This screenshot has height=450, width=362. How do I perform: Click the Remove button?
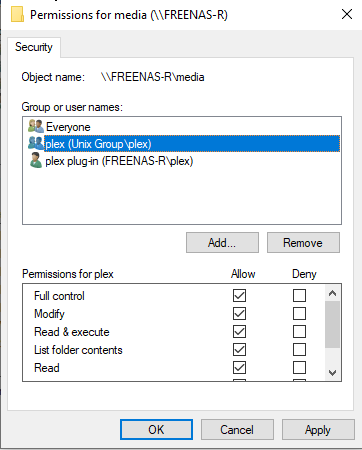(x=303, y=243)
